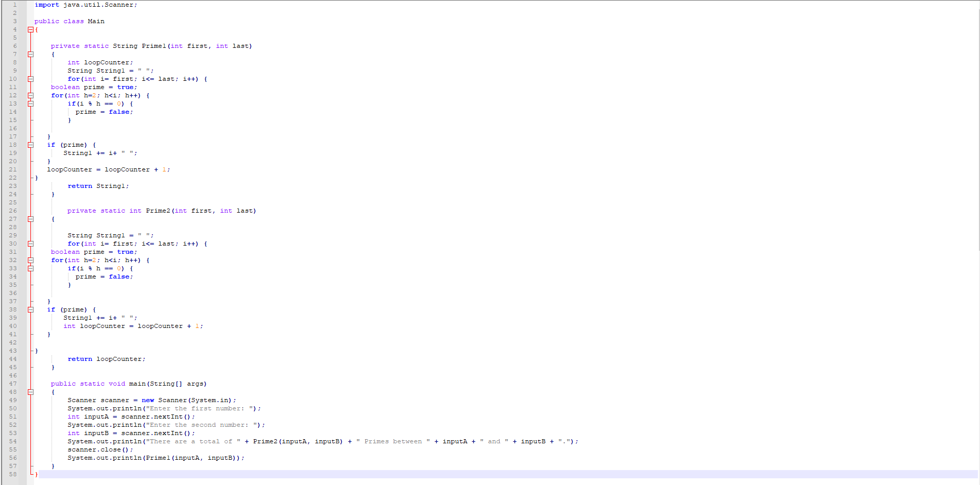Click the scanner.close() line in the main method
Screen dimensions: 980x485
[x=99, y=449]
